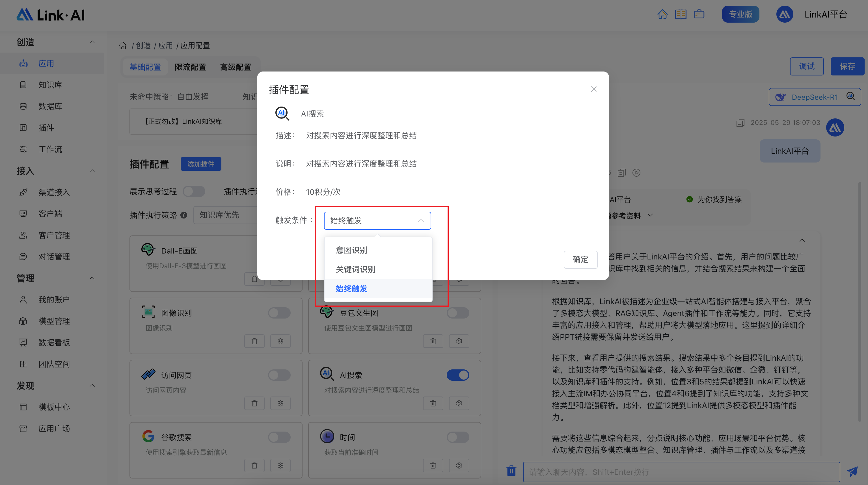Enable the 时间 plugin switch

[458, 437]
